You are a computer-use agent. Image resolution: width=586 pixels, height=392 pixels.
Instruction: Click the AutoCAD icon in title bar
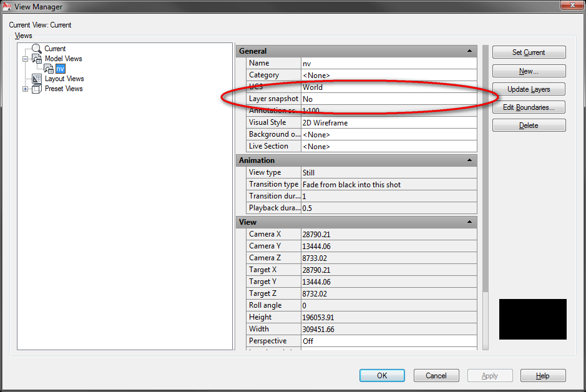pos(7,7)
